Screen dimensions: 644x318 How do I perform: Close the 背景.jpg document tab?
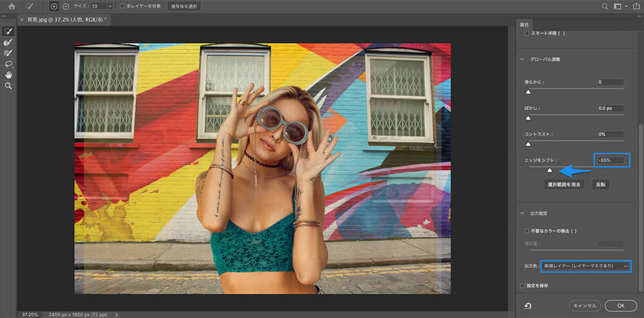[x=22, y=19]
